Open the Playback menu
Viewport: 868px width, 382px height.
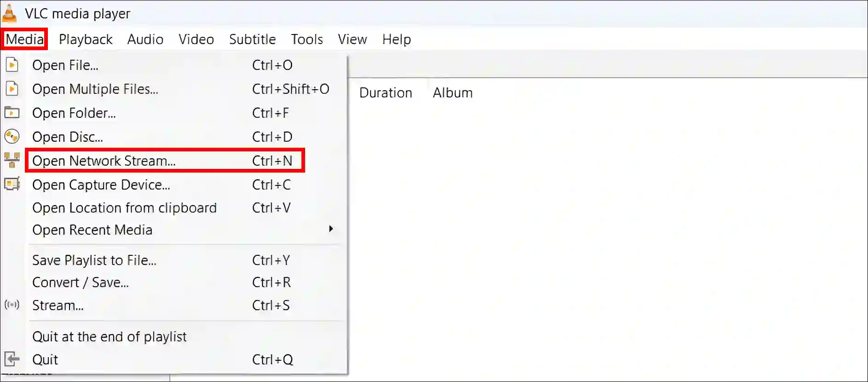[86, 39]
